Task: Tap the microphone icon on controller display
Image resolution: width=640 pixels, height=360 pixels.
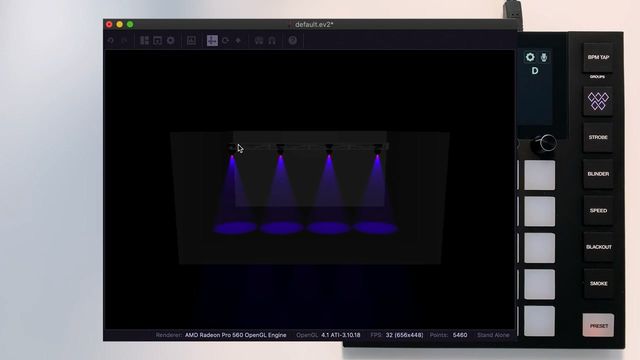Action: point(544,57)
